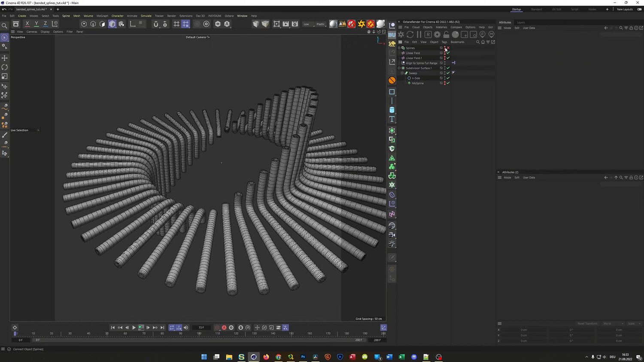Switch to the Standard layout tab

tap(536, 9)
